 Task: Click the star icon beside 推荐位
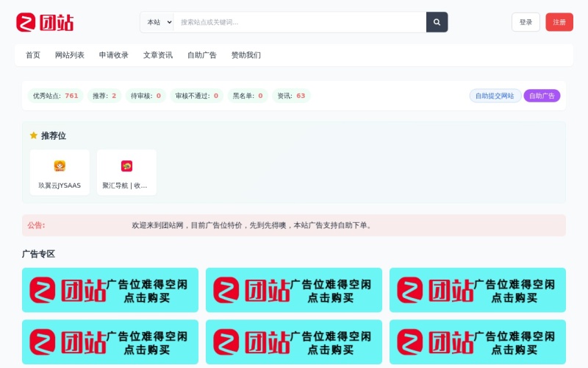pyautogui.click(x=33, y=135)
